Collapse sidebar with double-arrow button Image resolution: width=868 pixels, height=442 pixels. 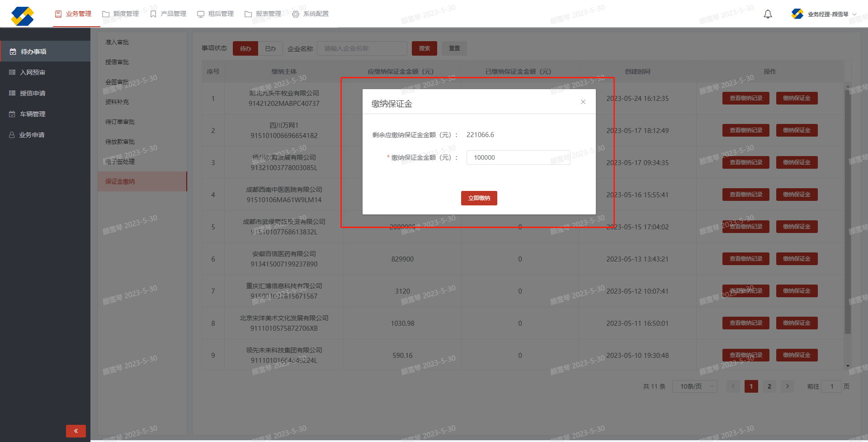pyautogui.click(x=75, y=431)
